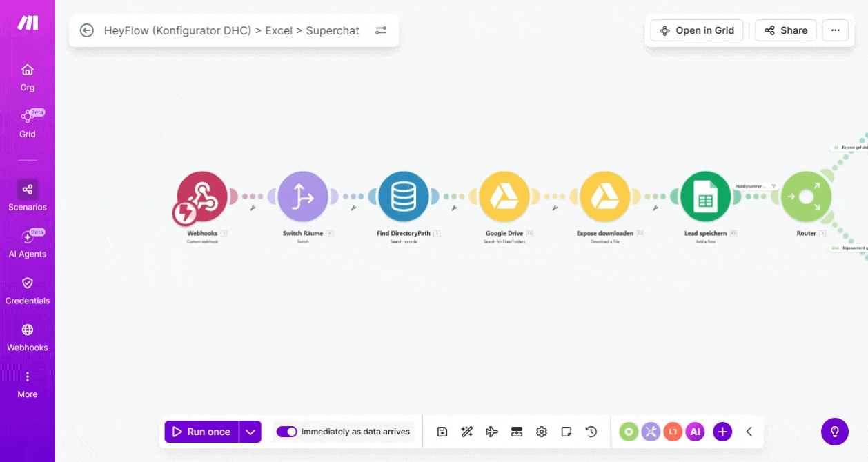This screenshot has width=868, height=462.
Task: Click the Share button
Action: 786,30
